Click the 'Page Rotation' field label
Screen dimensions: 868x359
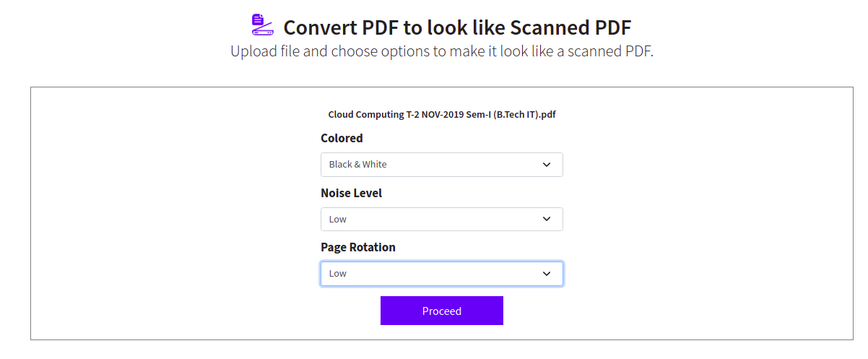(358, 247)
